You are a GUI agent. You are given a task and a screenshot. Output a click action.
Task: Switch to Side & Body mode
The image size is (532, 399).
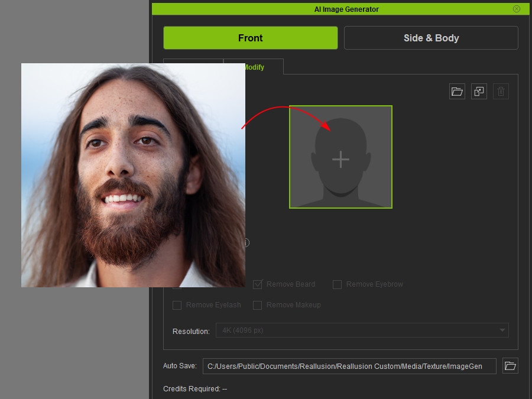tap(431, 38)
